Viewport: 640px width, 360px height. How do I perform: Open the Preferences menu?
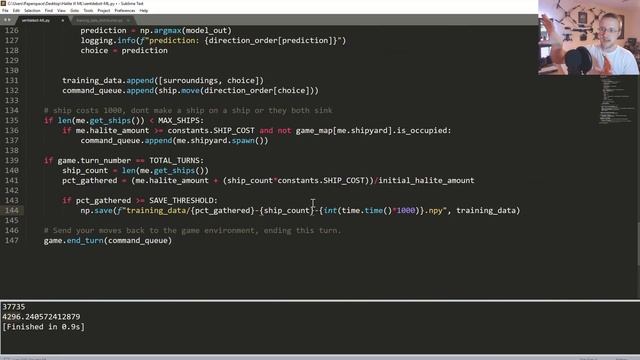124,11
